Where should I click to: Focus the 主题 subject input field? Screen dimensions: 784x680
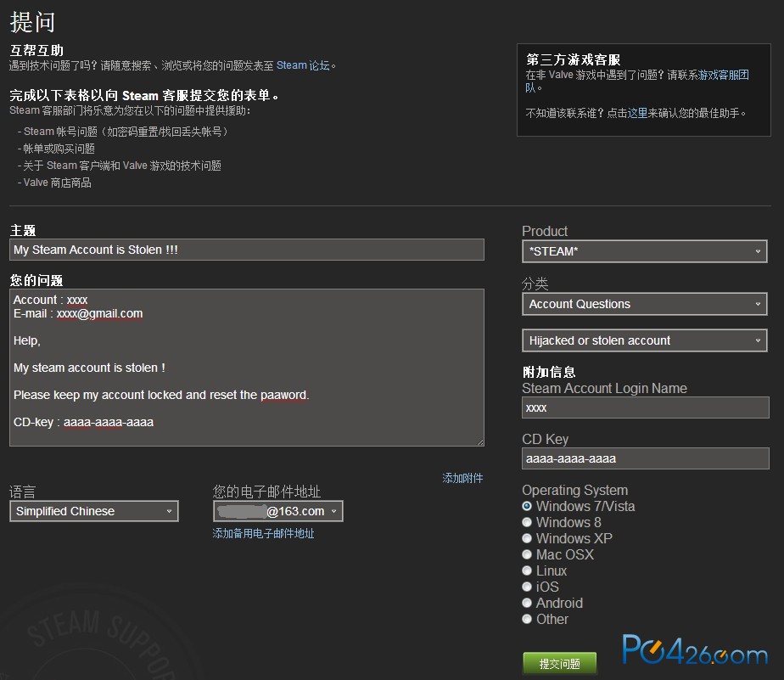247,250
